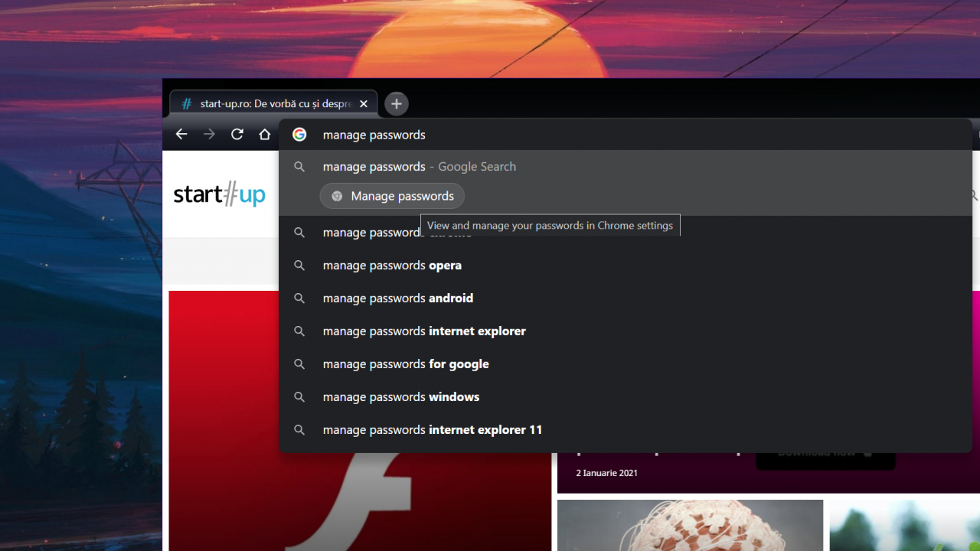
Task: Click the page reload icon
Action: click(x=237, y=134)
